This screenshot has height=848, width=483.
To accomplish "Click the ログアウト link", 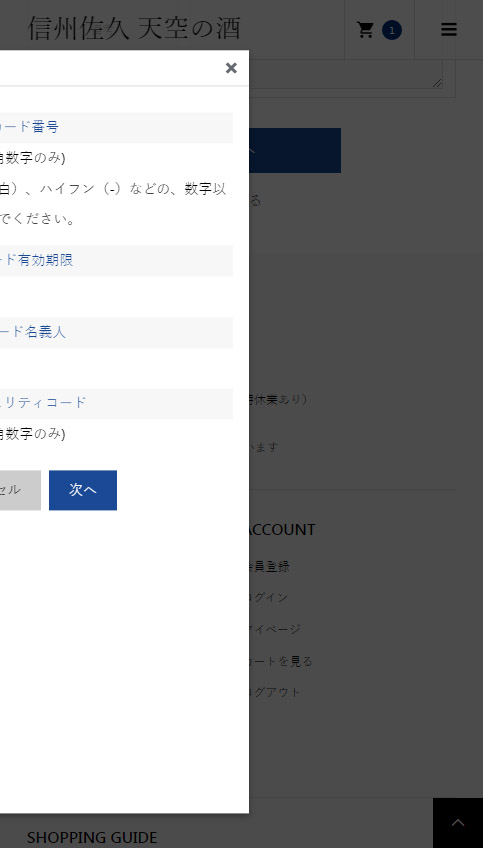I will click(x=275, y=692).
